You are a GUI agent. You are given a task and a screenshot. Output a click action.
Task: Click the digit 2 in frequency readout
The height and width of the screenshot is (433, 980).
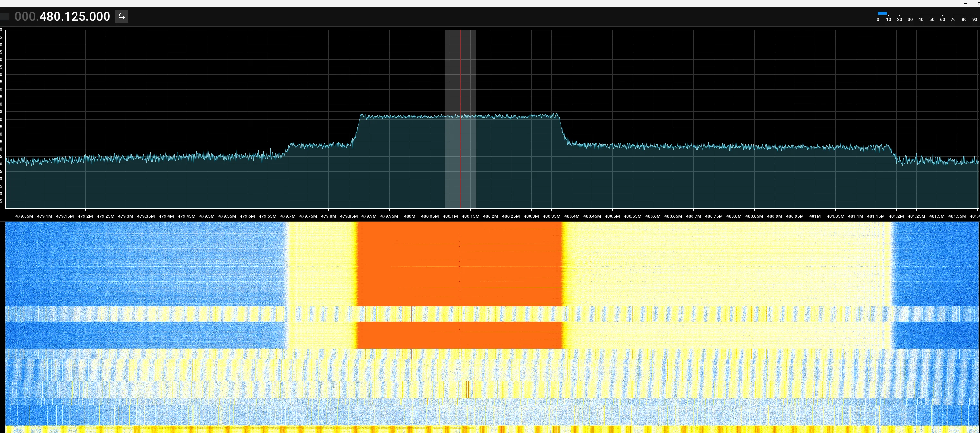pyautogui.click(x=74, y=16)
